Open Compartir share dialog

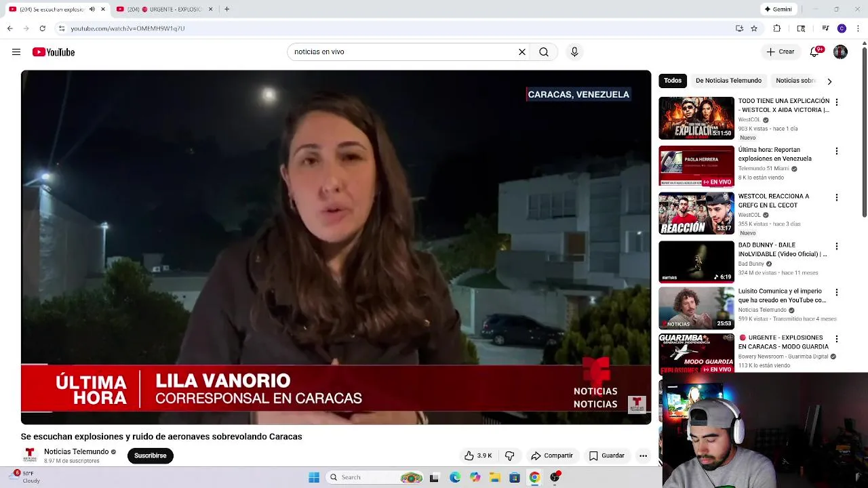552,455
